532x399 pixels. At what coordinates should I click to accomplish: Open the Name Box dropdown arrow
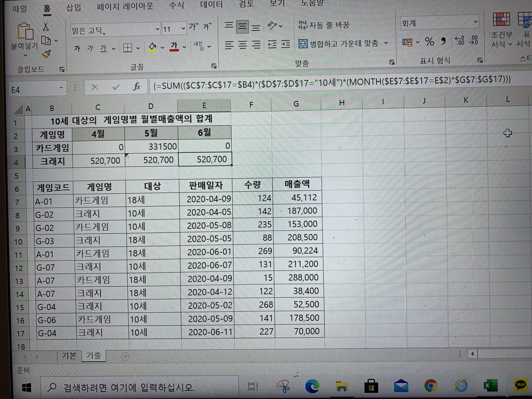pos(61,88)
